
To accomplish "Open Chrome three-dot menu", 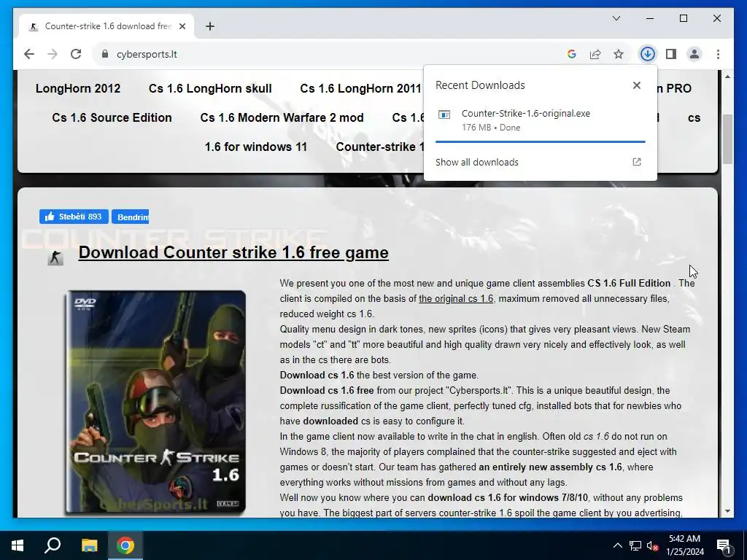I will point(718,54).
